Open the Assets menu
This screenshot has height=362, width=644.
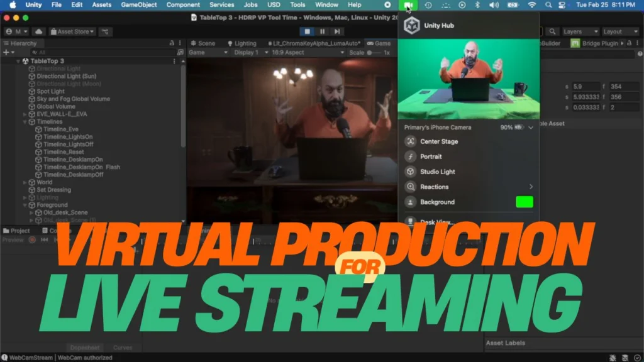tap(101, 5)
